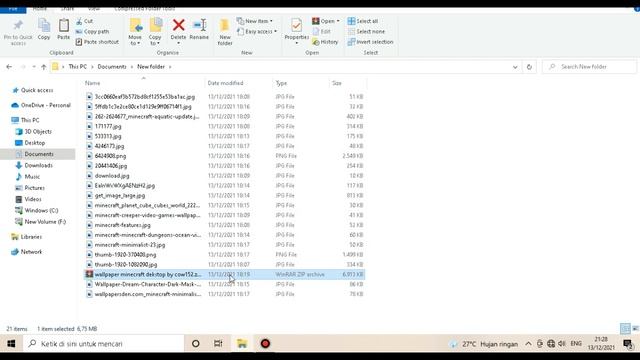640x360 pixels.
Task: Click the Search New folder field
Action: click(x=589, y=67)
